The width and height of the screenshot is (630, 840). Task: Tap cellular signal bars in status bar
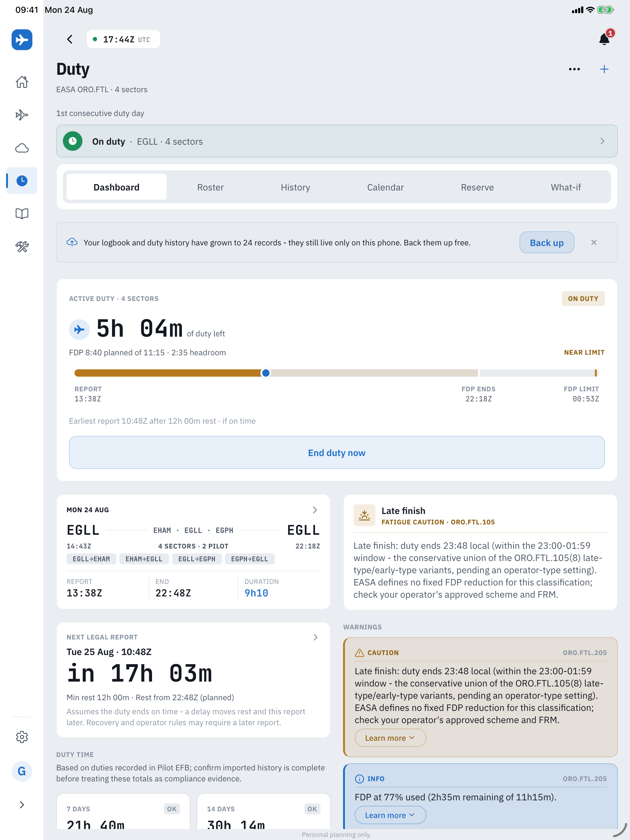point(577,10)
